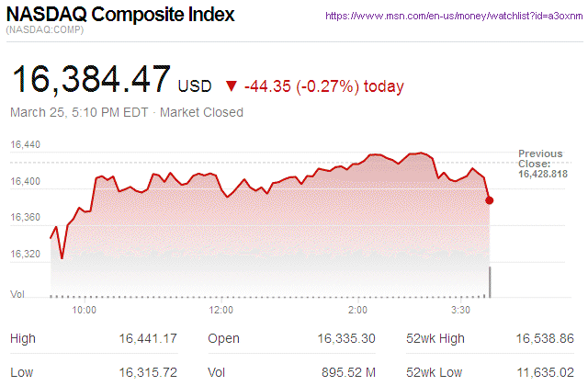The image size is (588, 386).
Task: Click the red down-triangle change indicator
Action: [x=229, y=85]
